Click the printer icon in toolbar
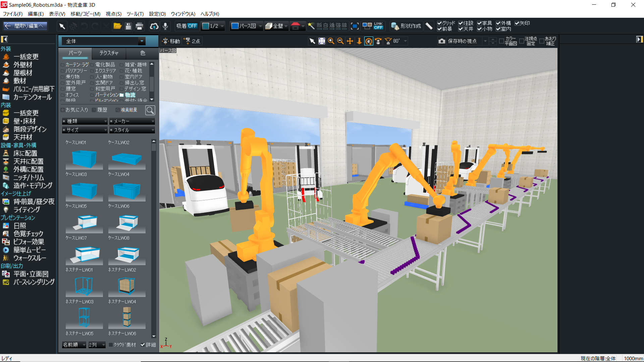644x362 pixels. [140, 26]
